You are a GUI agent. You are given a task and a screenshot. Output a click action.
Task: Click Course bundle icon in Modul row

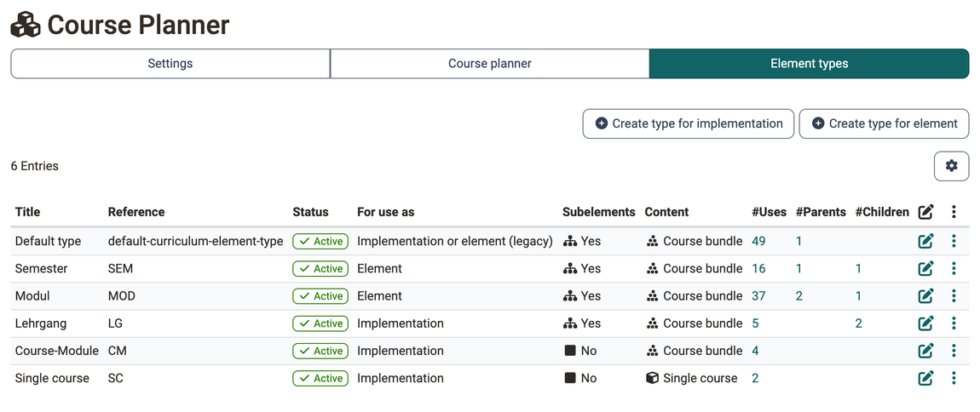point(652,296)
